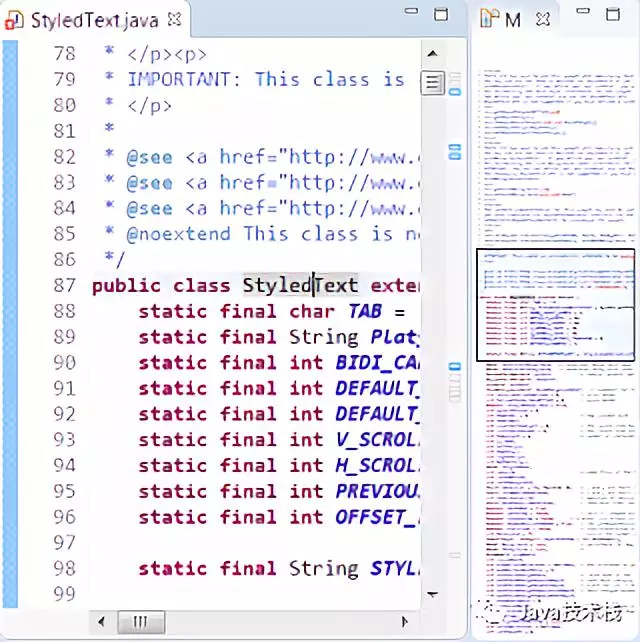Click the type String on line 89

pos(323,337)
